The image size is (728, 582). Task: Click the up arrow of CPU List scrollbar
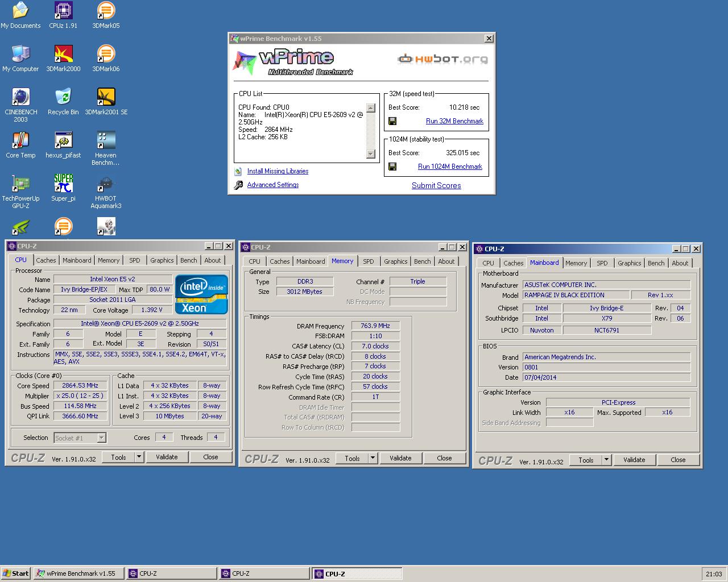371,108
